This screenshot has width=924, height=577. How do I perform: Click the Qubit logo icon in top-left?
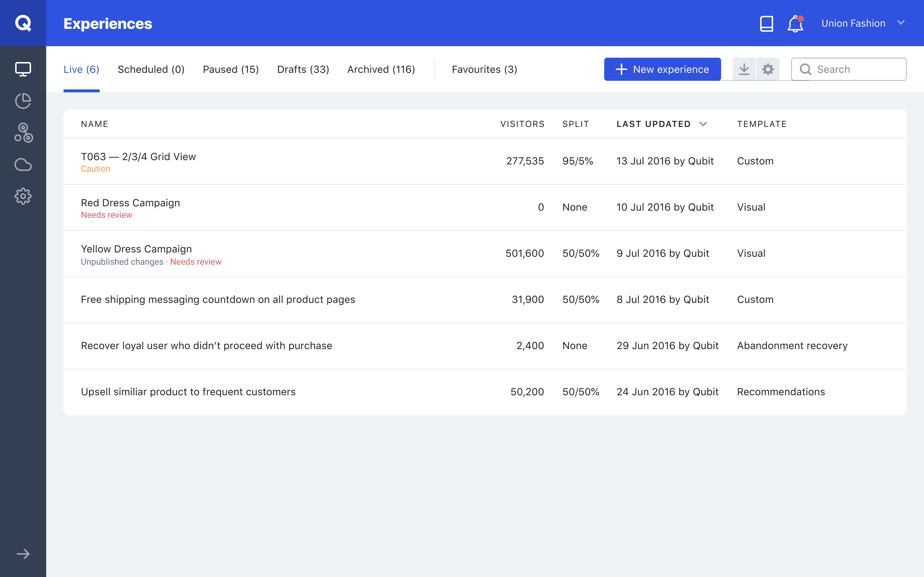pyautogui.click(x=23, y=23)
